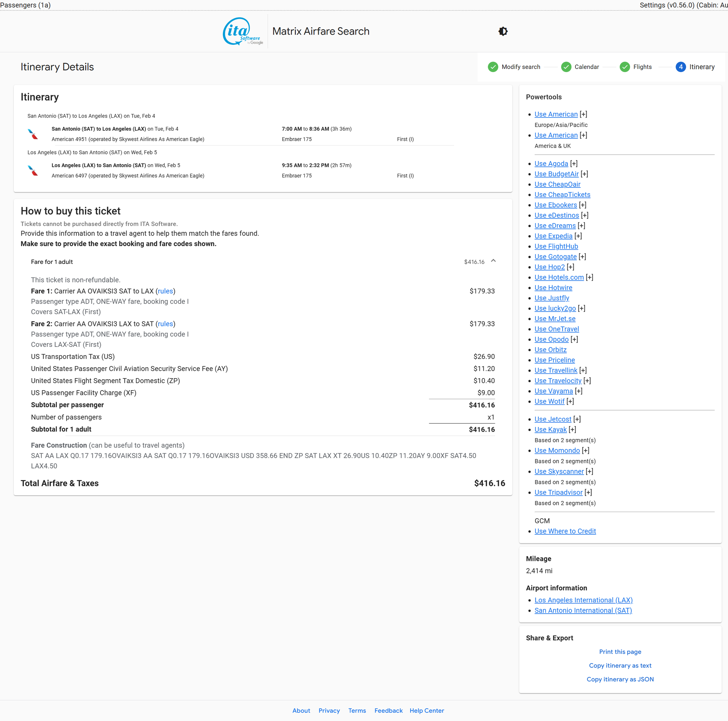Toggle the dark mode brightness icon
728x721 pixels.
pos(503,31)
